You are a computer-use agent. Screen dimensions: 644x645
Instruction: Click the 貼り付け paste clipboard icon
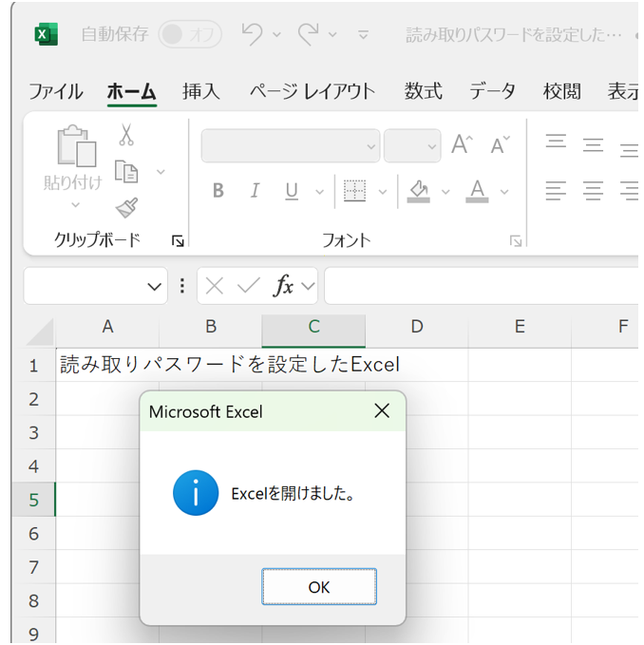[77, 145]
